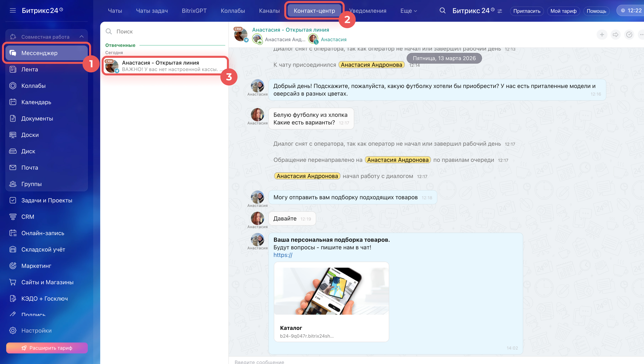Expand the Еще dropdown menu
This screenshot has width=644, height=364.
point(408,11)
